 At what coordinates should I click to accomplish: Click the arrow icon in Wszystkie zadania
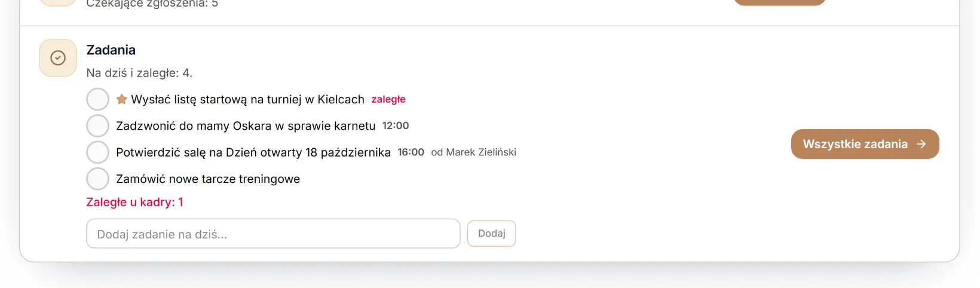coord(921,144)
